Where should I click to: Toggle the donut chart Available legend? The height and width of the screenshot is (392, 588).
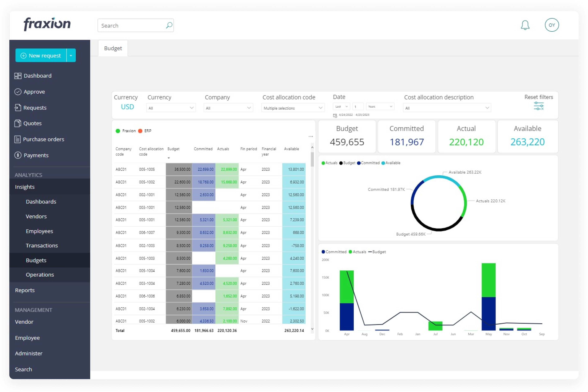click(x=391, y=163)
